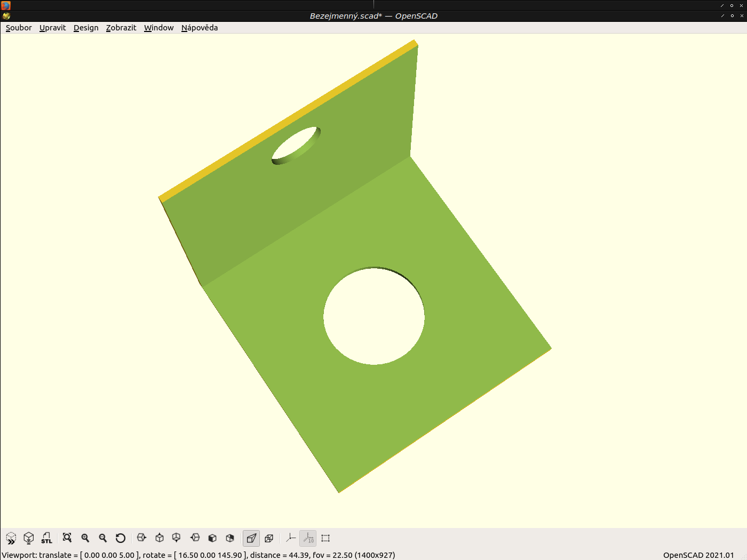Switch to the Top view
This screenshot has height=560, width=747.
pos(159,538)
